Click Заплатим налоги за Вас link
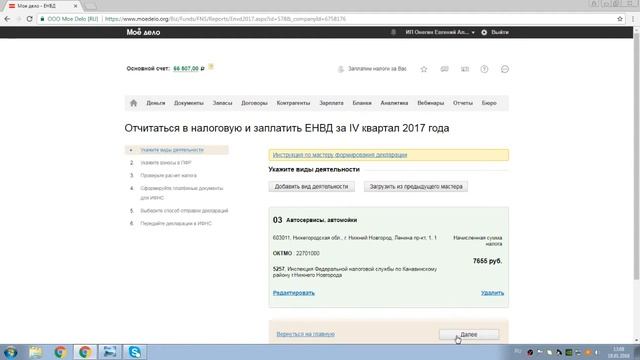 377,69
